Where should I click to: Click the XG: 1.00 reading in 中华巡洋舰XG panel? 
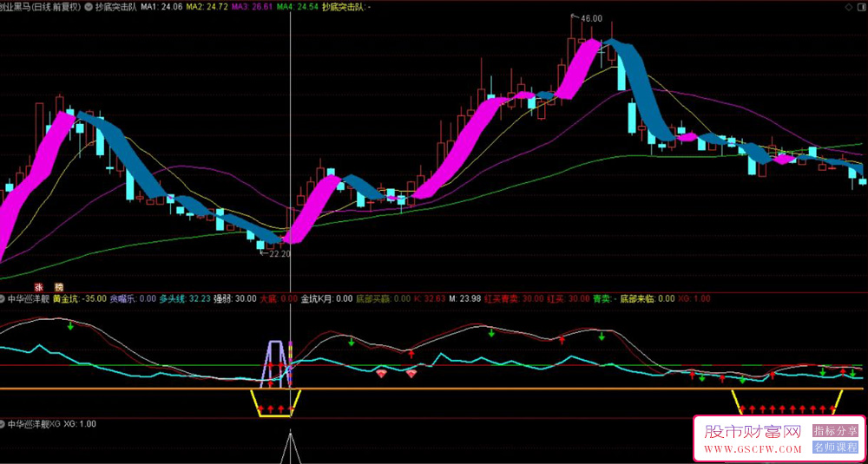coord(80,424)
